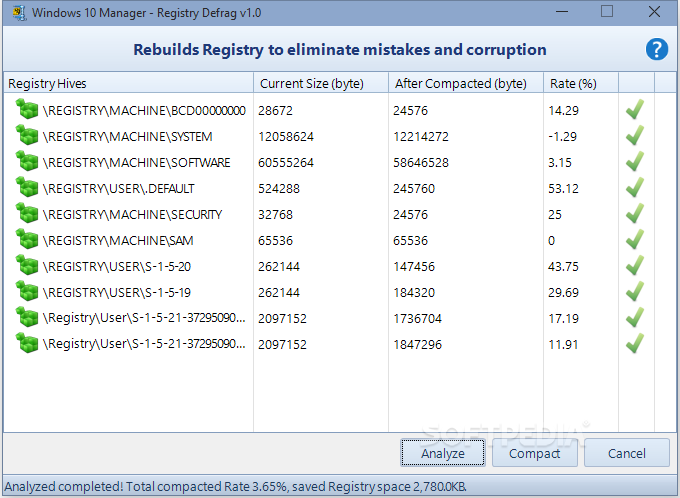Click the blue help question mark icon
The image size is (680, 498).
[657, 49]
